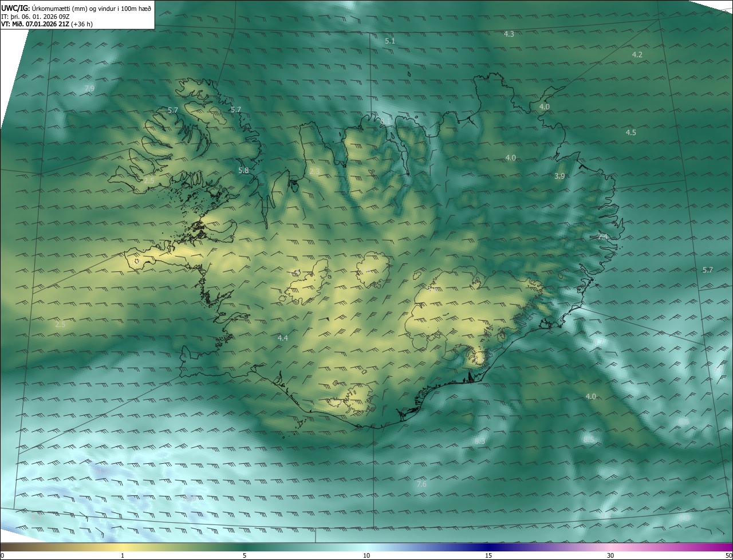Click the '10' tick on the colour scale
Viewport: 733px width, 560px height.
pos(366,555)
